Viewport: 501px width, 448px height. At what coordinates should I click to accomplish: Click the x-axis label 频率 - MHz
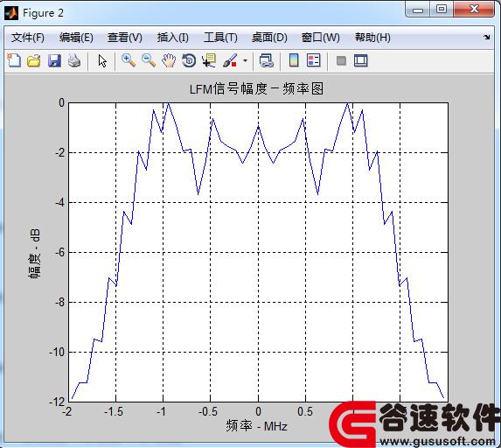pos(256,426)
